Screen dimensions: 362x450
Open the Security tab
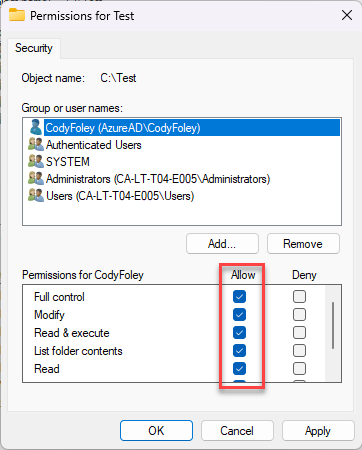(34, 48)
